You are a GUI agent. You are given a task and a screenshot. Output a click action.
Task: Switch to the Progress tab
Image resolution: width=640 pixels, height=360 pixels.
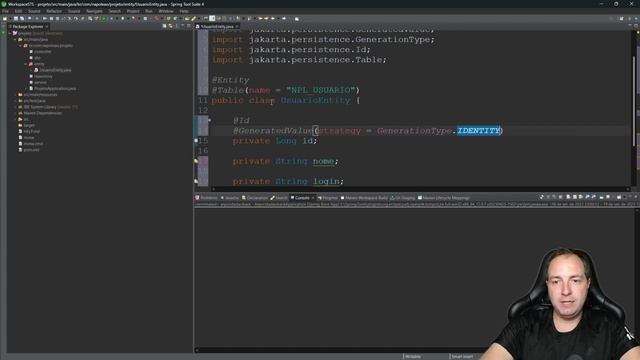coord(328,198)
